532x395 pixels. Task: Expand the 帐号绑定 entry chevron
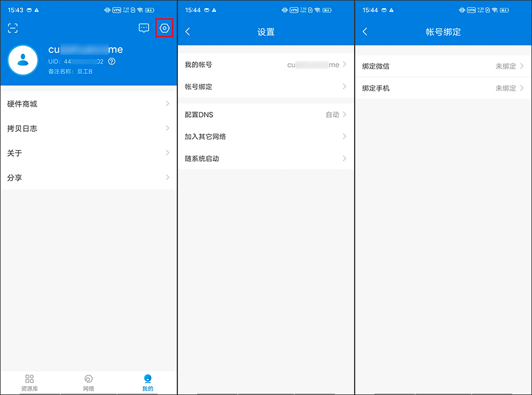(x=266, y=86)
